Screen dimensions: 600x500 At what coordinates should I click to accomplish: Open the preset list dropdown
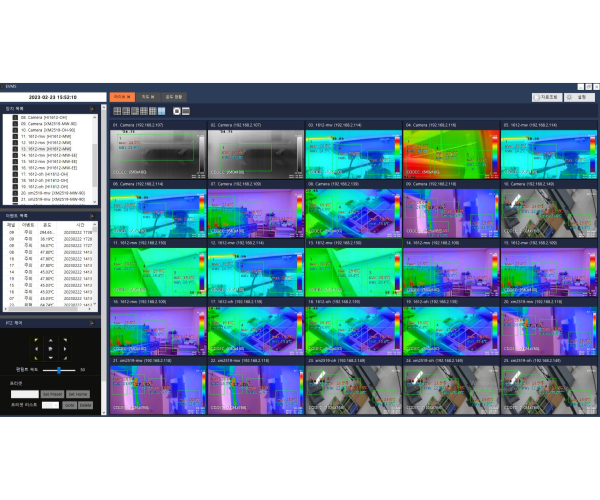(50, 405)
